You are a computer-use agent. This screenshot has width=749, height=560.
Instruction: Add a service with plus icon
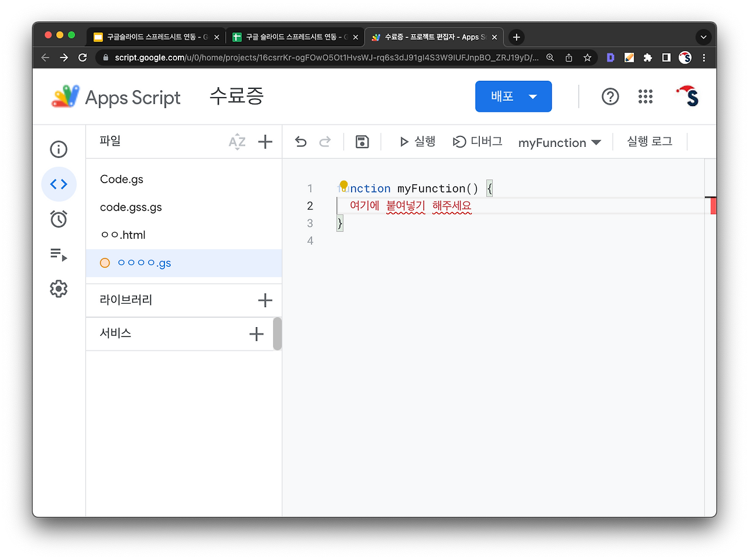coord(256,334)
